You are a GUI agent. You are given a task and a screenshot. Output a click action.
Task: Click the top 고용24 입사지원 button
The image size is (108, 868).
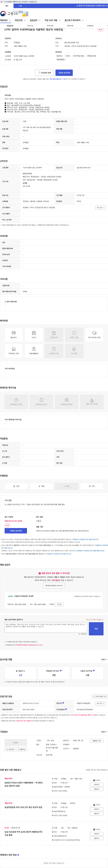point(64,73)
